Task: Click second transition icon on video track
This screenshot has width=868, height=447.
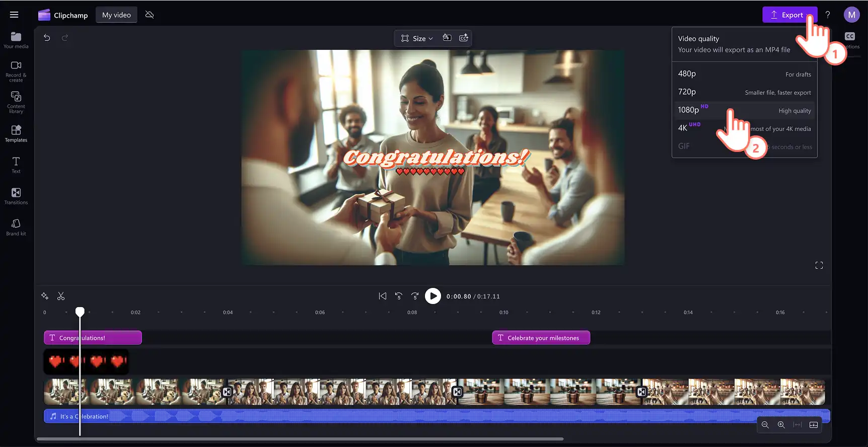Action: 457,392
